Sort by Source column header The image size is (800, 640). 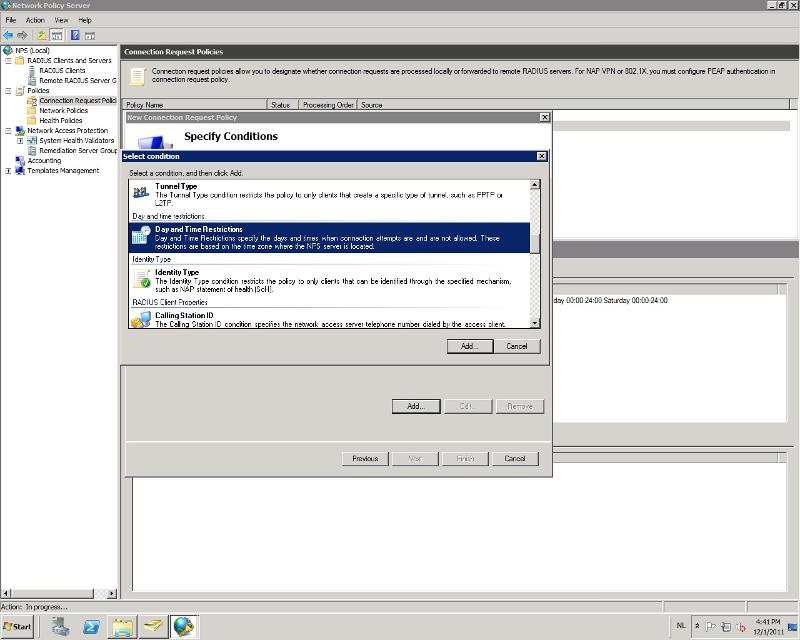(573, 105)
